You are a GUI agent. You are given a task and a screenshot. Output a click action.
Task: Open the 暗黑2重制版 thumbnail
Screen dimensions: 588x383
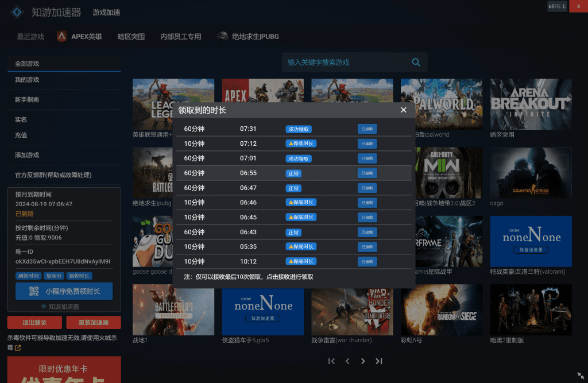point(531,310)
